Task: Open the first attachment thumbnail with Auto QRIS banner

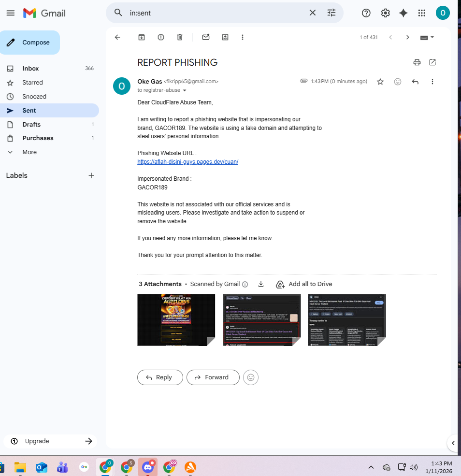Action: point(176,320)
